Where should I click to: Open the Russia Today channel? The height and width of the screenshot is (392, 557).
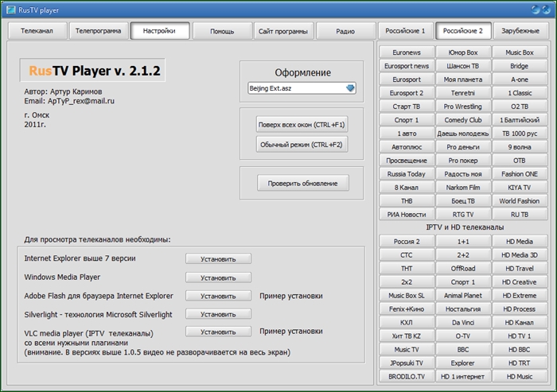(x=407, y=173)
